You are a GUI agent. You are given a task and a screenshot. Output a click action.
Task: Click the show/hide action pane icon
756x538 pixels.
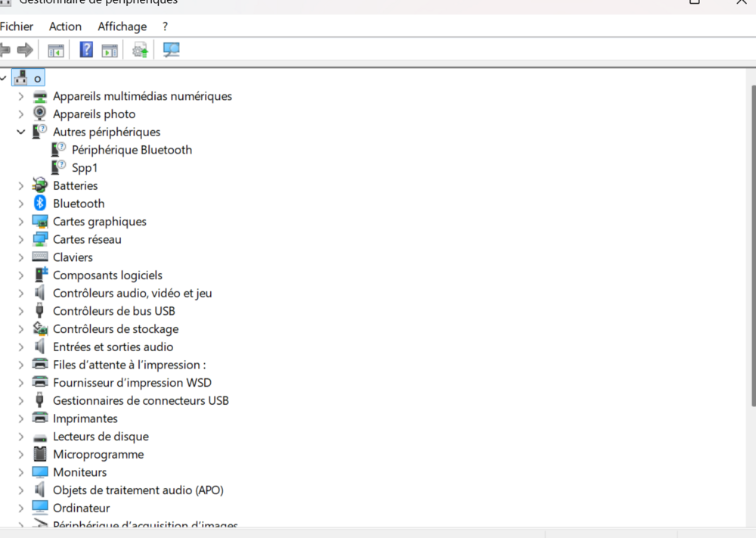point(110,50)
